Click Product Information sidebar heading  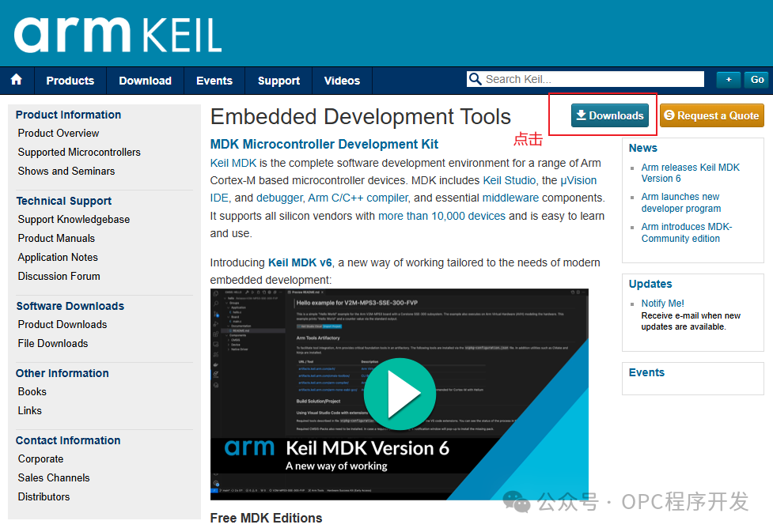69,115
